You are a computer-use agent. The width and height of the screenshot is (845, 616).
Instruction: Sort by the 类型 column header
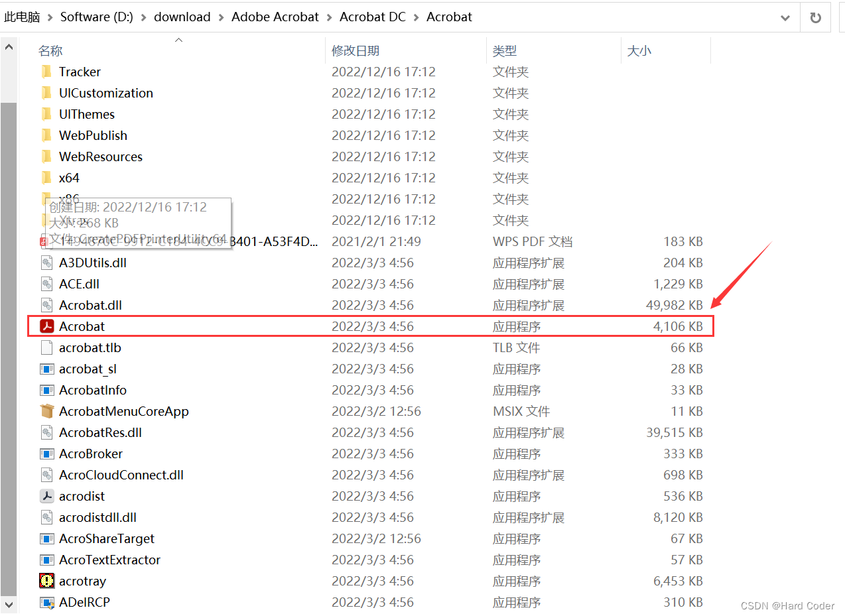[x=505, y=50]
